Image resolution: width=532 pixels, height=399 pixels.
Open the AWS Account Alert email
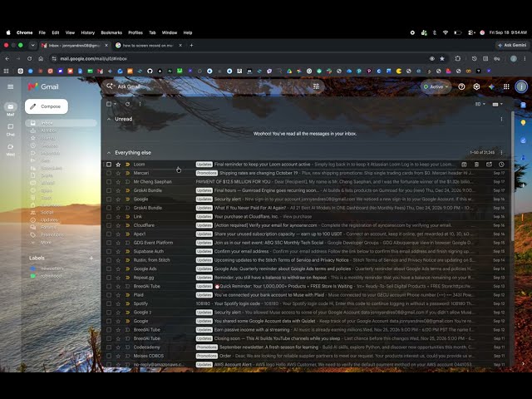(305, 365)
